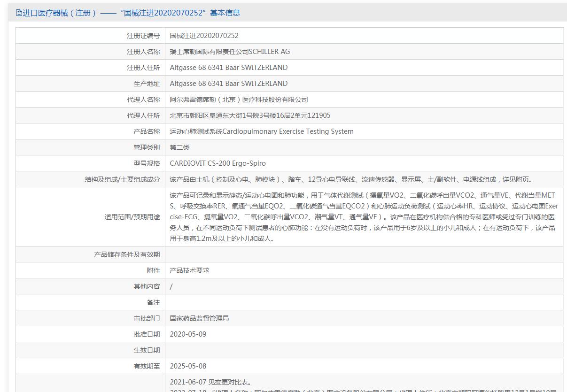Click the 适用范围/预期用途 description paragraph
Viewport: 567px width, 392px height.
[x=364, y=217]
